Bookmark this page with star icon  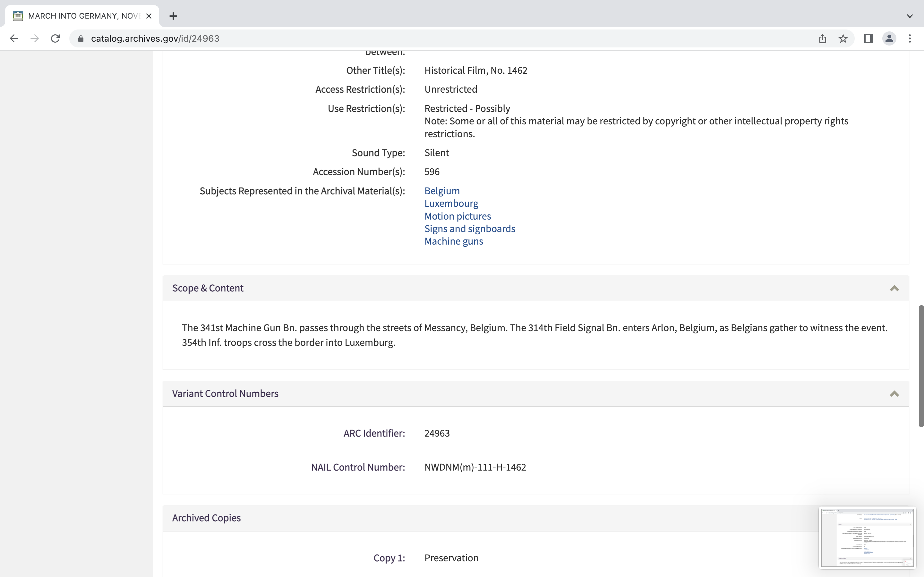click(x=843, y=38)
